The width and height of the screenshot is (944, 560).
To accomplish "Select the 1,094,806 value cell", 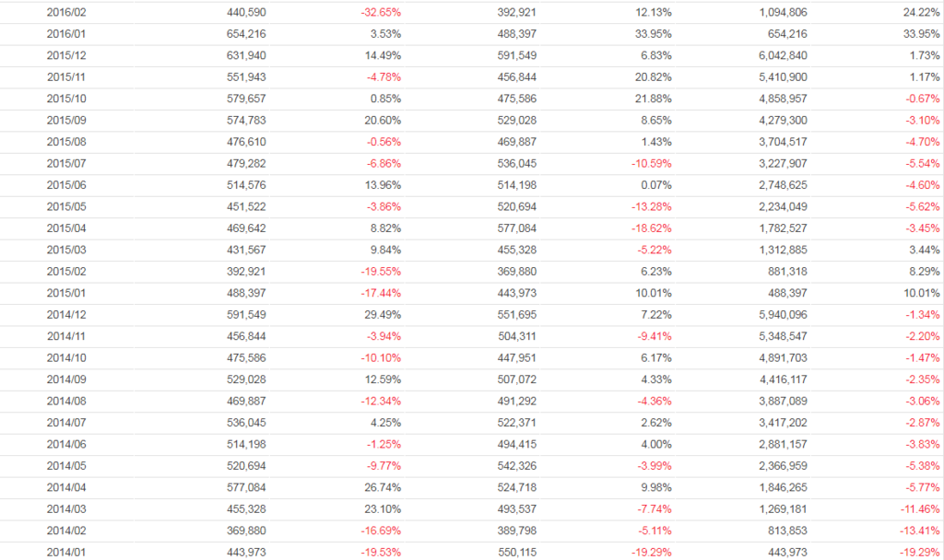I will pos(781,12).
